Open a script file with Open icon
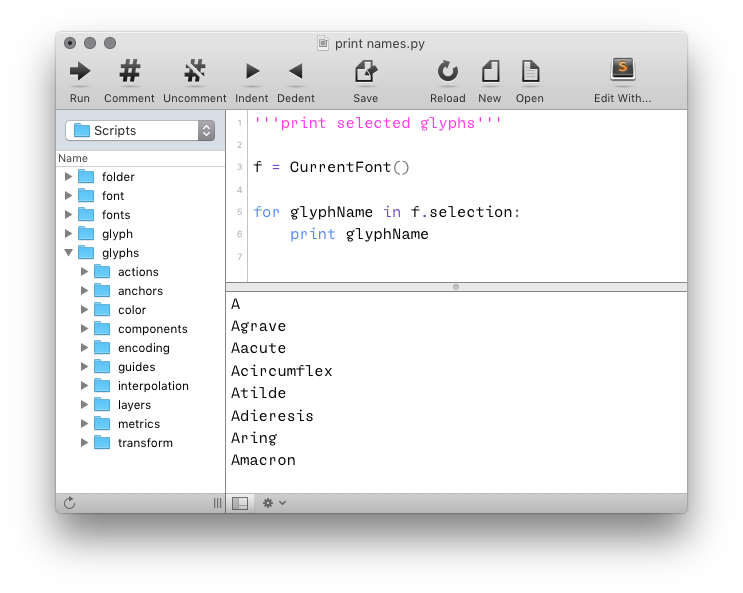 pos(530,71)
